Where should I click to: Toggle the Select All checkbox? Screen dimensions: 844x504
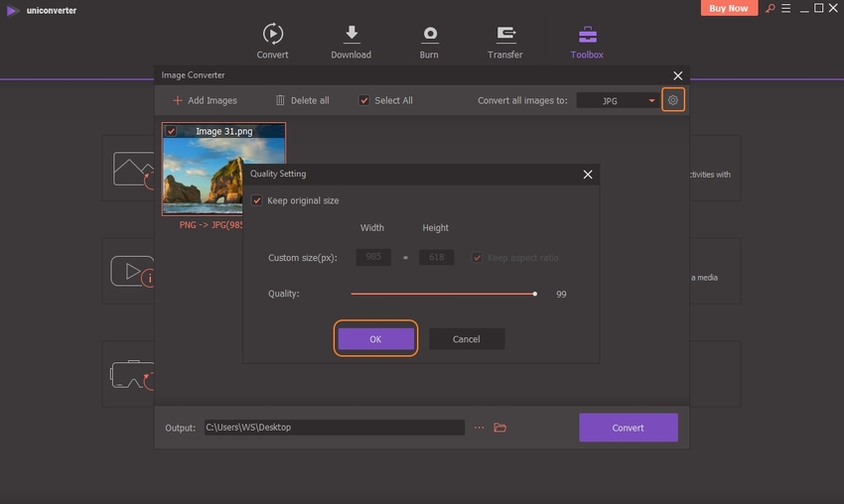[364, 100]
